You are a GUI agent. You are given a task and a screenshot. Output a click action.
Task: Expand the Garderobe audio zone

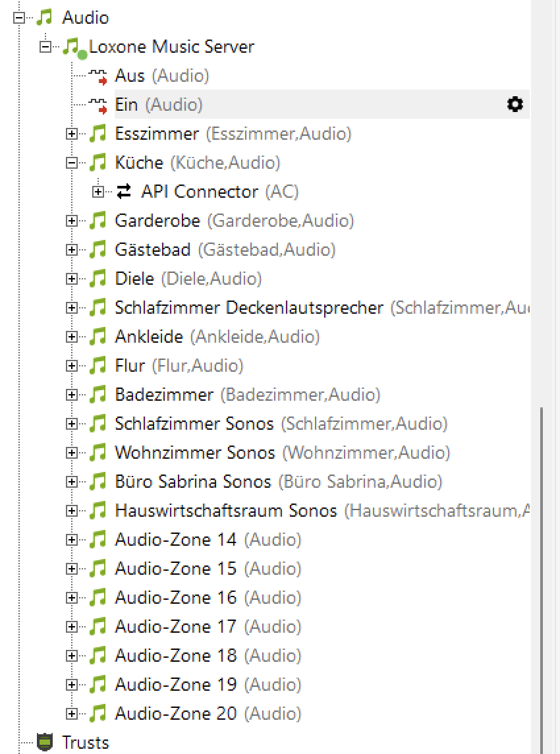(72, 221)
